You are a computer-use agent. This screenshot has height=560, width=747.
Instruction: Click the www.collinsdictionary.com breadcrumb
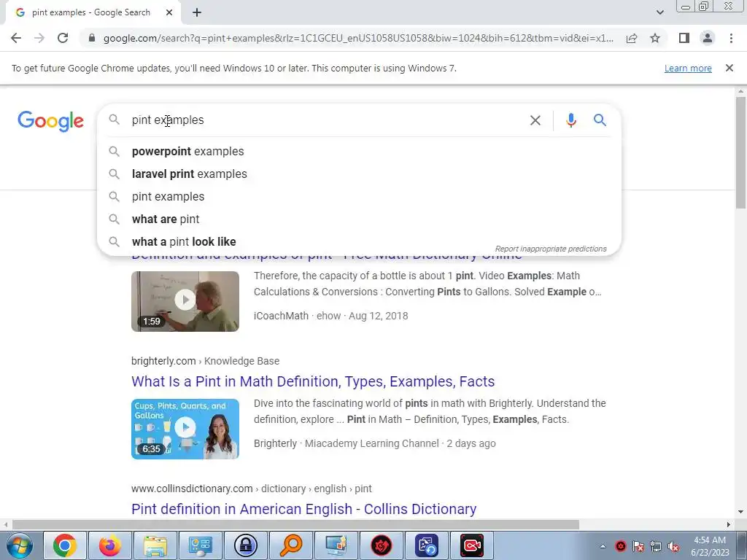coord(252,489)
